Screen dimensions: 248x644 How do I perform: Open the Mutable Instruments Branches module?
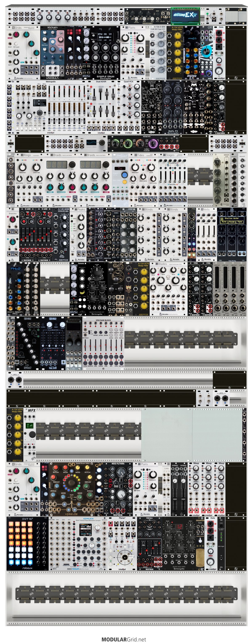(x=13, y=234)
